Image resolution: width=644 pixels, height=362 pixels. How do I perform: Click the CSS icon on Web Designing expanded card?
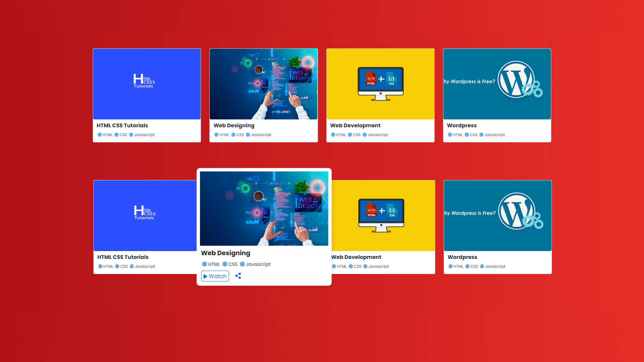[x=225, y=264]
